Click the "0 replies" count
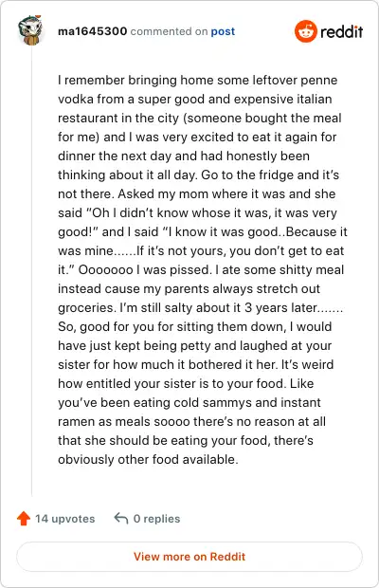Screen dimensions: 379x588 [x=156, y=519]
